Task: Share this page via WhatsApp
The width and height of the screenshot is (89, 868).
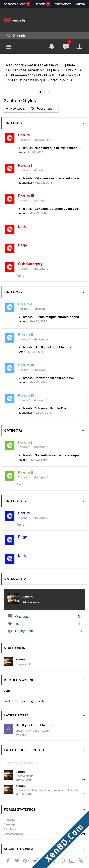Action: point(62,860)
